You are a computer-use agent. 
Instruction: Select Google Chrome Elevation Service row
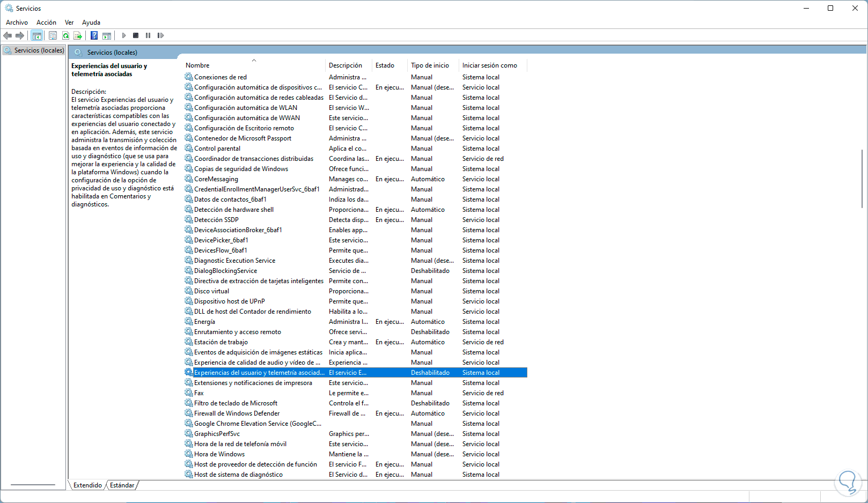pyautogui.click(x=355, y=424)
